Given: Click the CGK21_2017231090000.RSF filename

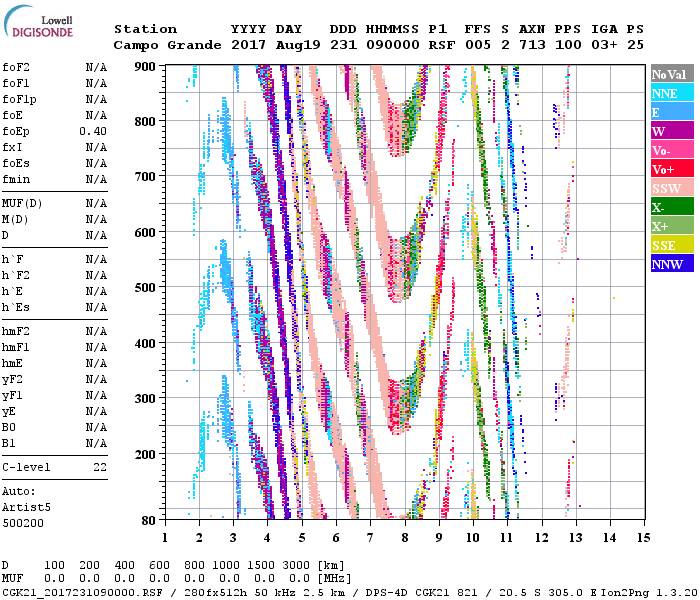Looking at the screenshot, I should [x=83, y=592].
